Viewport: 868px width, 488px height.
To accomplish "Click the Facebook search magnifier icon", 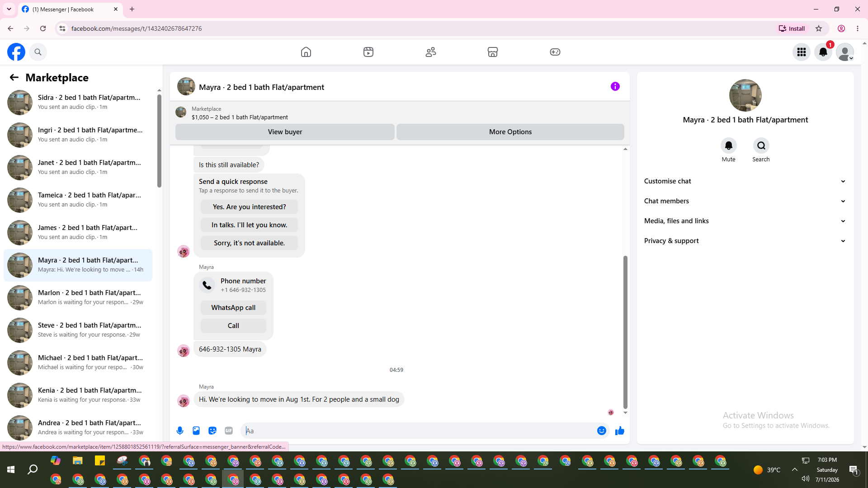I will point(38,52).
